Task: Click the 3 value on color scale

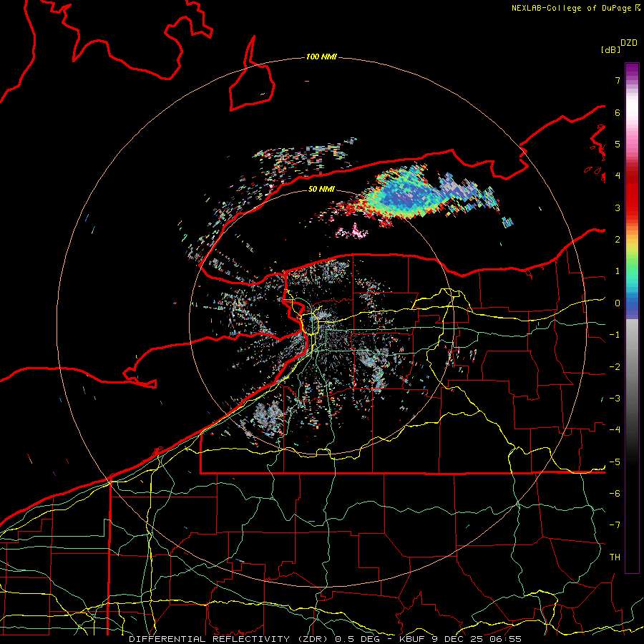Action: 618,208
